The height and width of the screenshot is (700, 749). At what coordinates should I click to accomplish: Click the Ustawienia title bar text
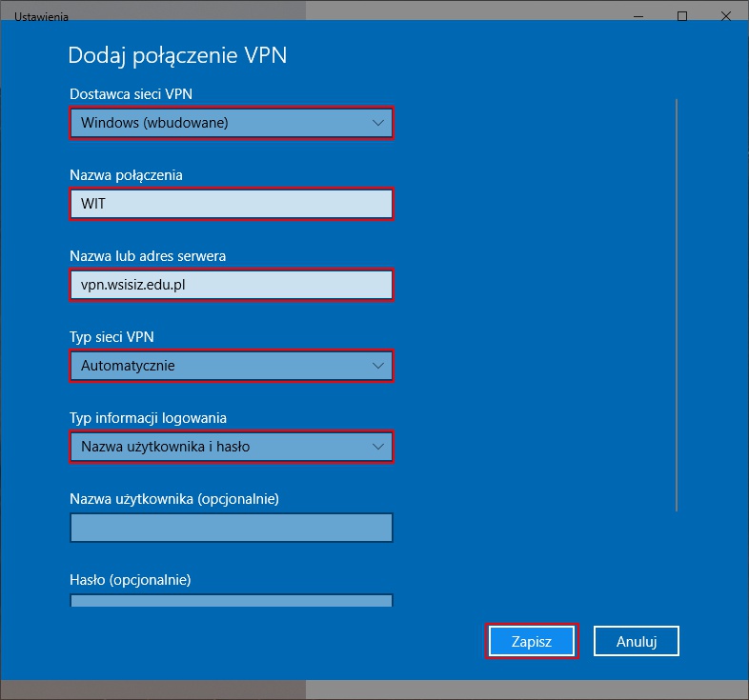[x=42, y=17]
